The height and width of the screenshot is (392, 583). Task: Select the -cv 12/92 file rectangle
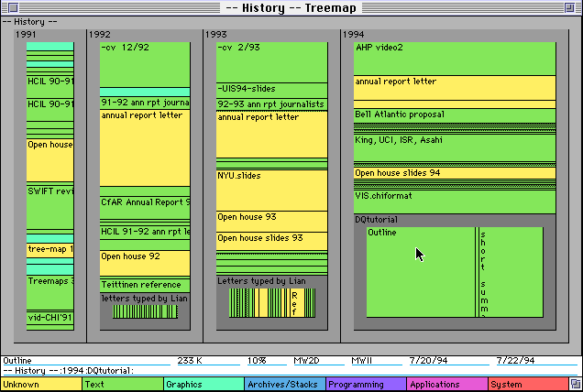pos(145,65)
